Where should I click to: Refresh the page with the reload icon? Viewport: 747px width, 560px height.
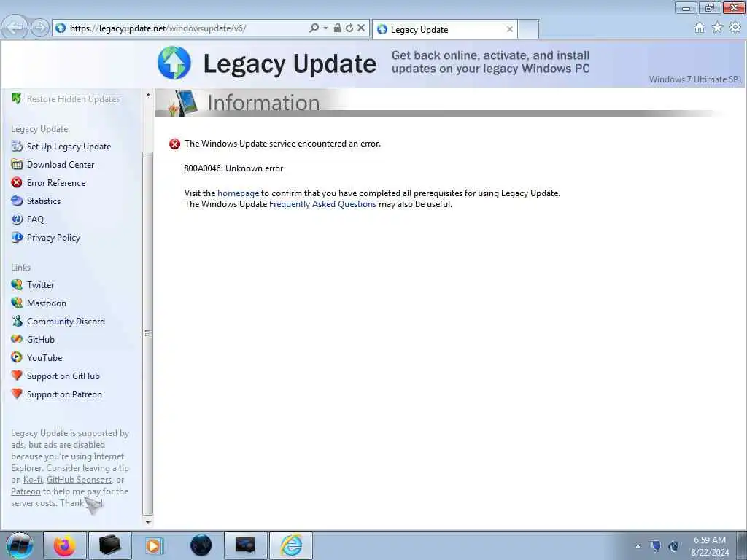[x=349, y=28]
